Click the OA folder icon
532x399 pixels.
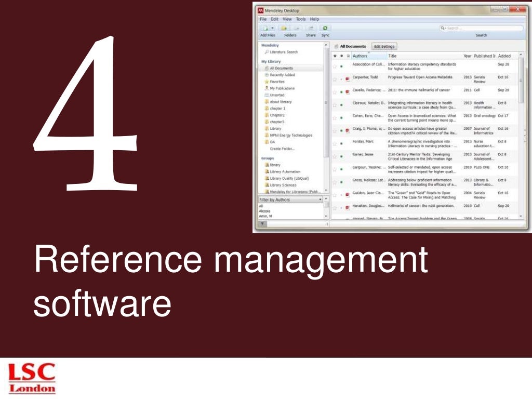pyautogui.click(x=267, y=142)
